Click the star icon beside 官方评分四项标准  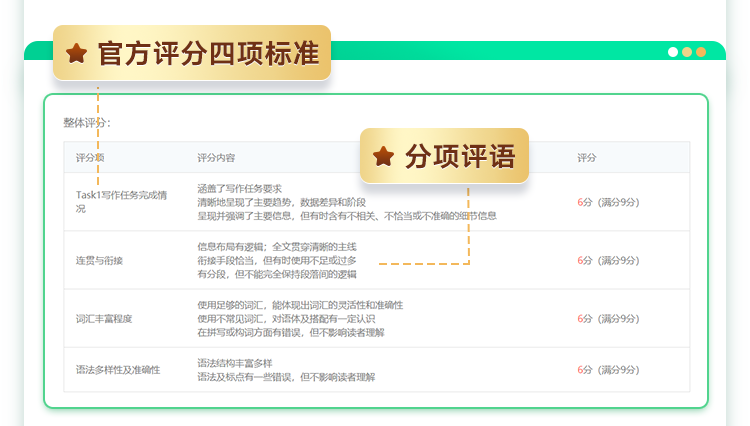coord(77,54)
